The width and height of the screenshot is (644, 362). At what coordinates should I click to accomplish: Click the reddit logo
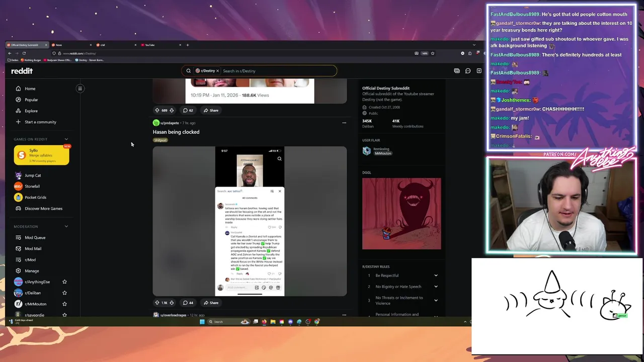click(22, 71)
